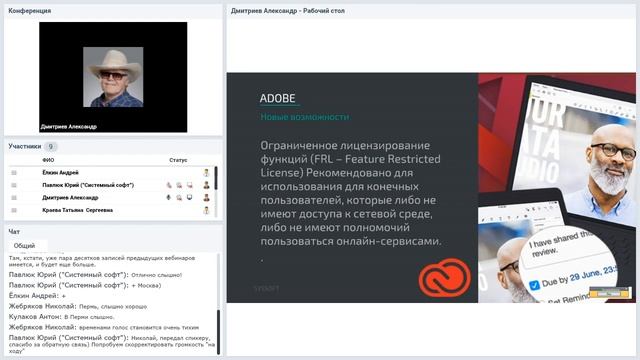The height and width of the screenshot is (360, 640).
Task: Tick checkbox beside Краева Татьяна Сергеевна
Action: 14,210
